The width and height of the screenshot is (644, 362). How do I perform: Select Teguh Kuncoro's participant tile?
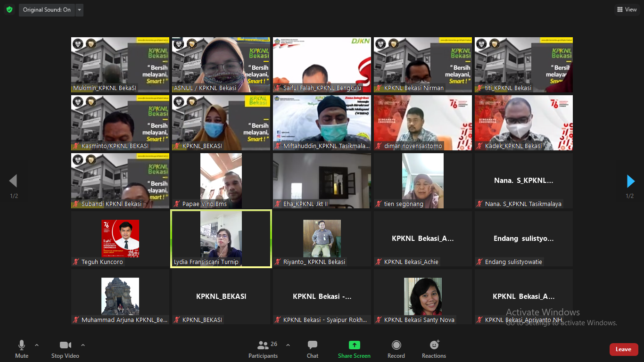[120, 239]
